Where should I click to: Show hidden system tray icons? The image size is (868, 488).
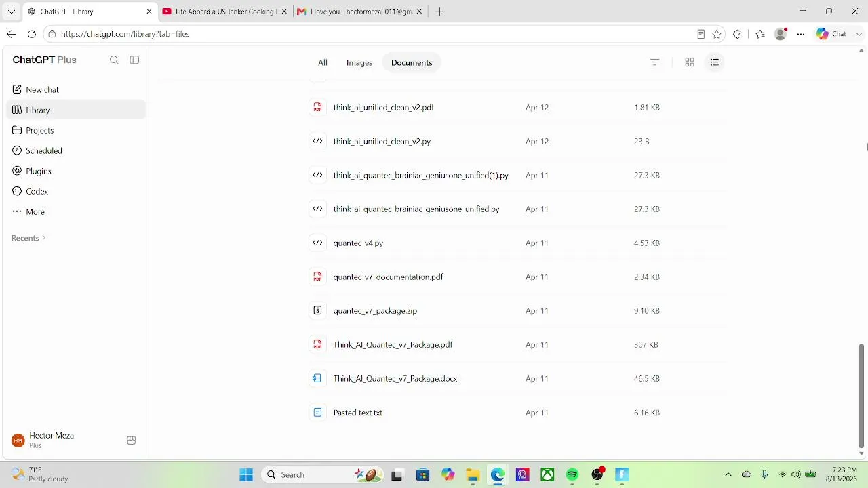tap(728, 475)
